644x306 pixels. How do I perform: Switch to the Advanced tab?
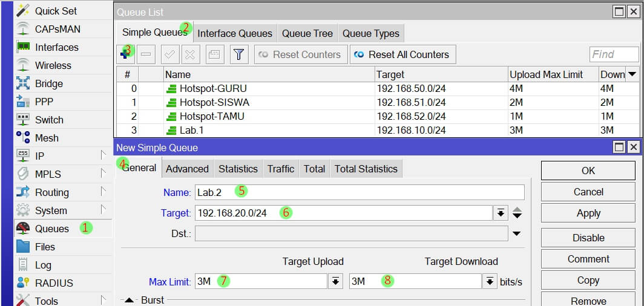point(187,169)
